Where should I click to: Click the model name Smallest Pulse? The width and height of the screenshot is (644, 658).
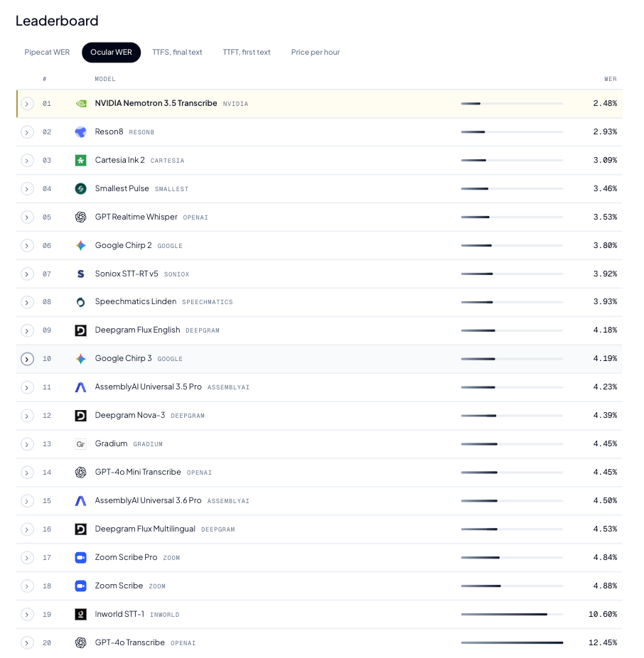click(x=122, y=188)
